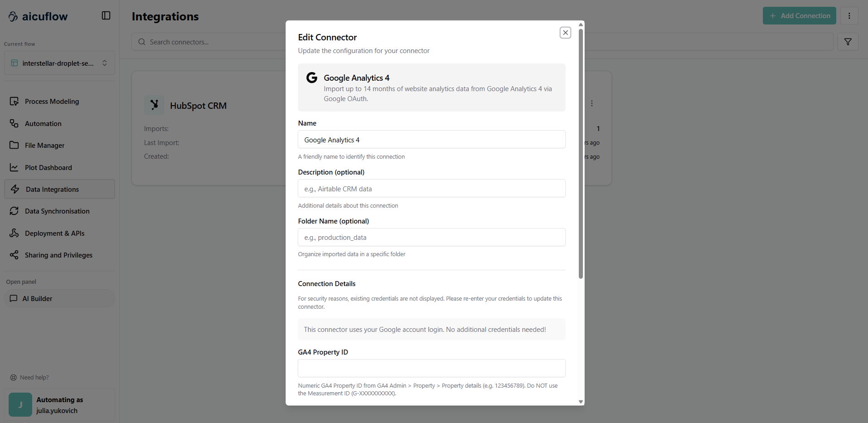
Task: Open the connector card's three-dot options menu
Action: (592, 103)
